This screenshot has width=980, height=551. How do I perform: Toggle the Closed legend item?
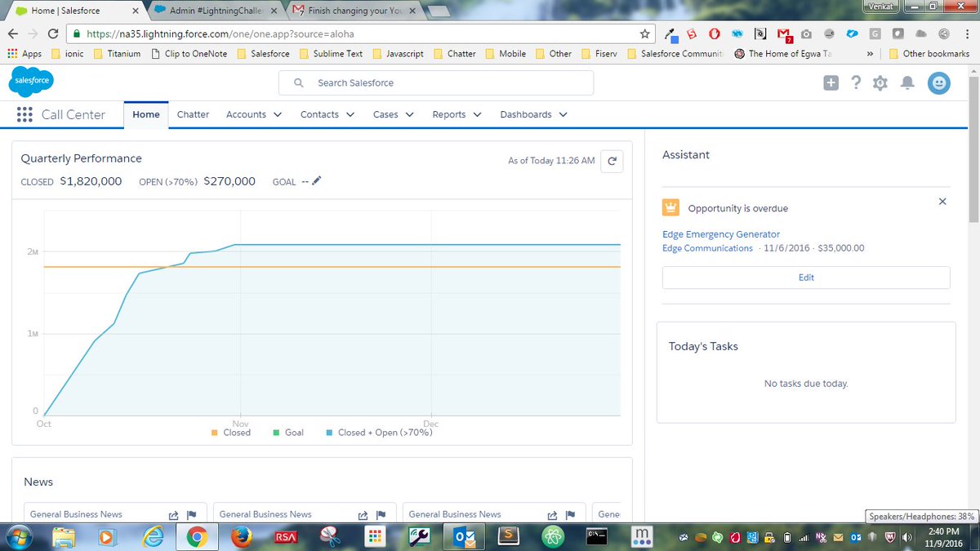tap(231, 433)
